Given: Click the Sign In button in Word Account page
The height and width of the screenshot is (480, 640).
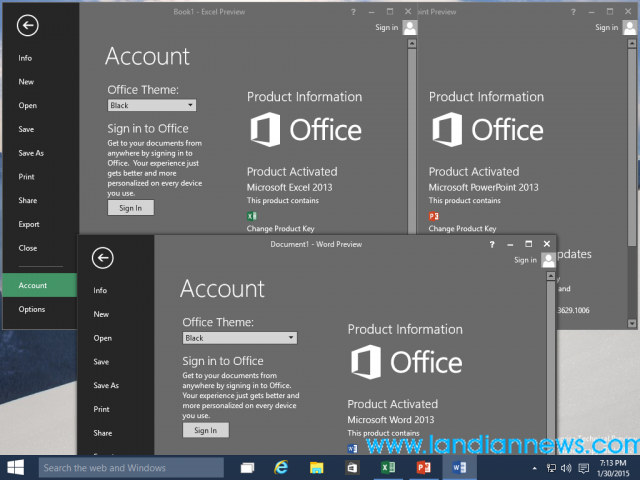Looking at the screenshot, I should [206, 430].
